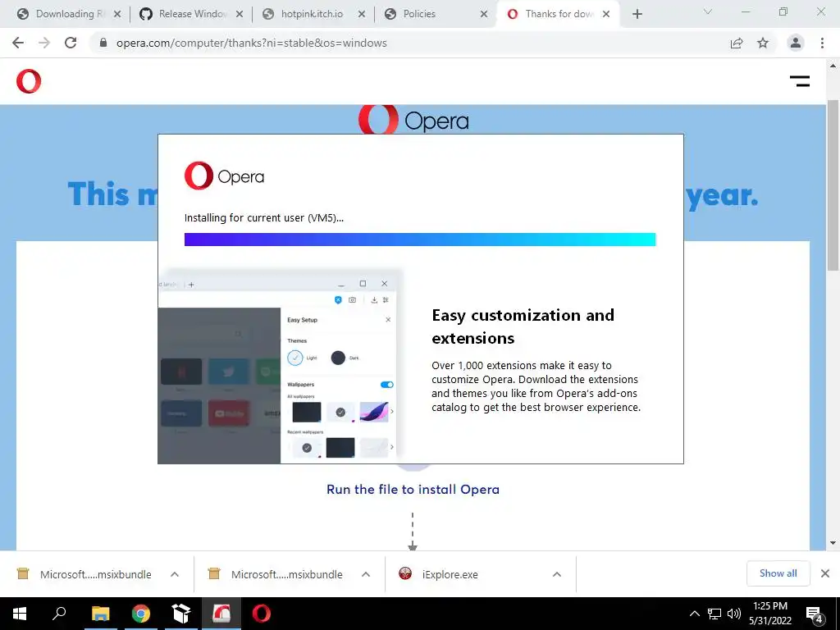Close the Policies tab

click(484, 14)
